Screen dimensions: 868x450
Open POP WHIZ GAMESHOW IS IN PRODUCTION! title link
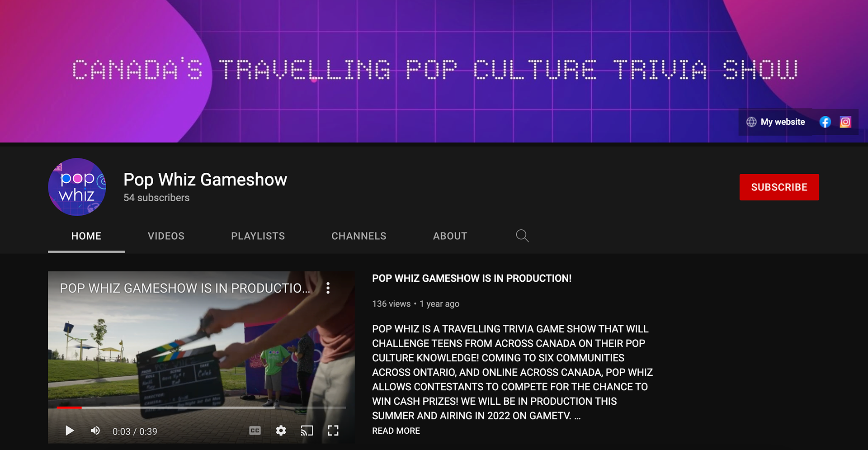(472, 279)
